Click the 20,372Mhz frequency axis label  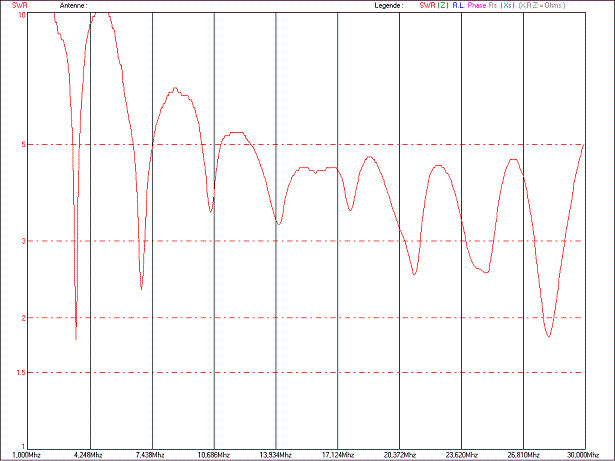(x=399, y=454)
